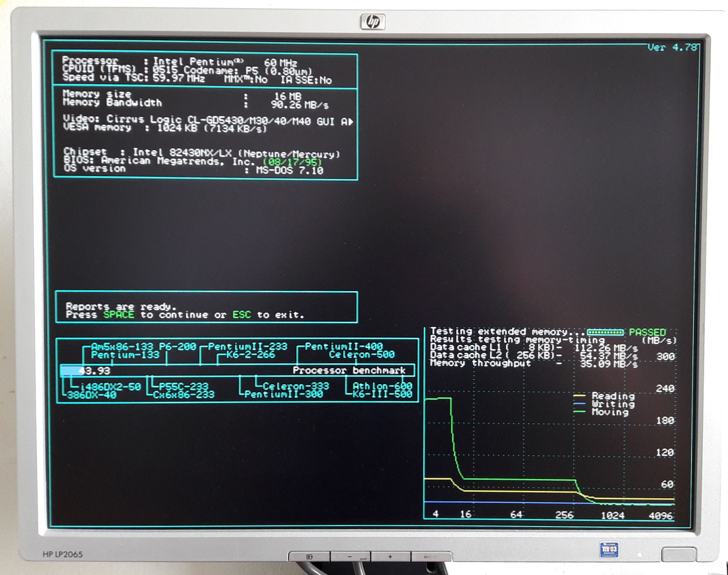The width and height of the screenshot is (728, 575).
Task: Click the Ver 4.78 version text
Action: [672, 47]
